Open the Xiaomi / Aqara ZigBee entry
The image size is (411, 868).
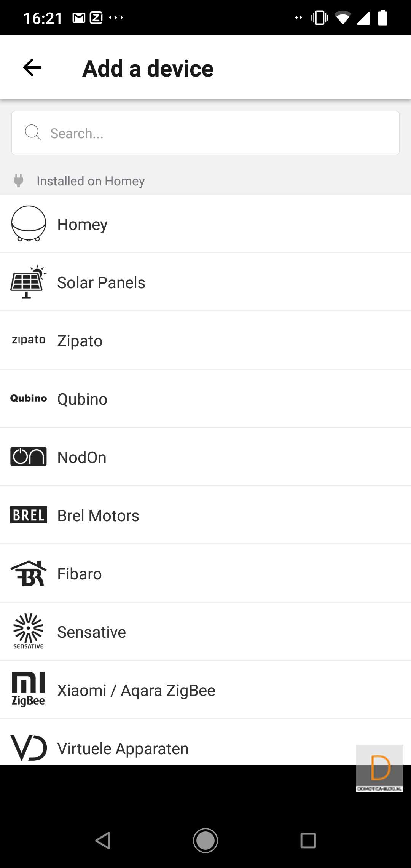(136, 691)
